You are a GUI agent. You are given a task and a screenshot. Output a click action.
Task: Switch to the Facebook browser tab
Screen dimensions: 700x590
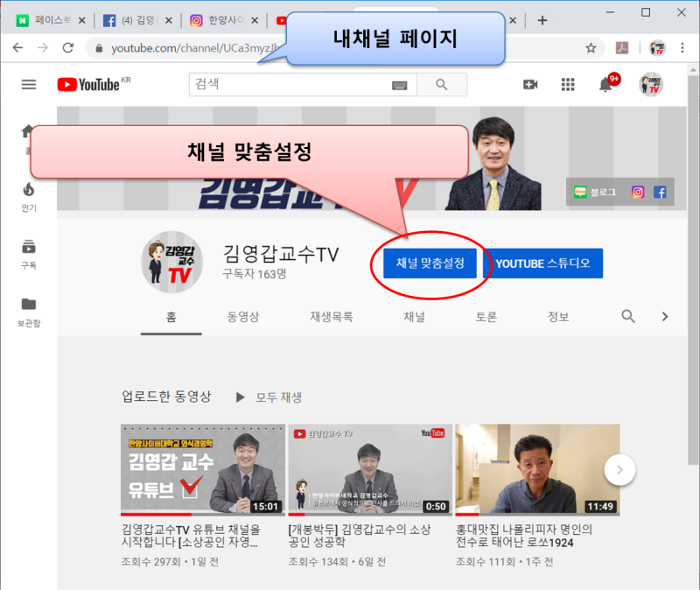point(132,20)
